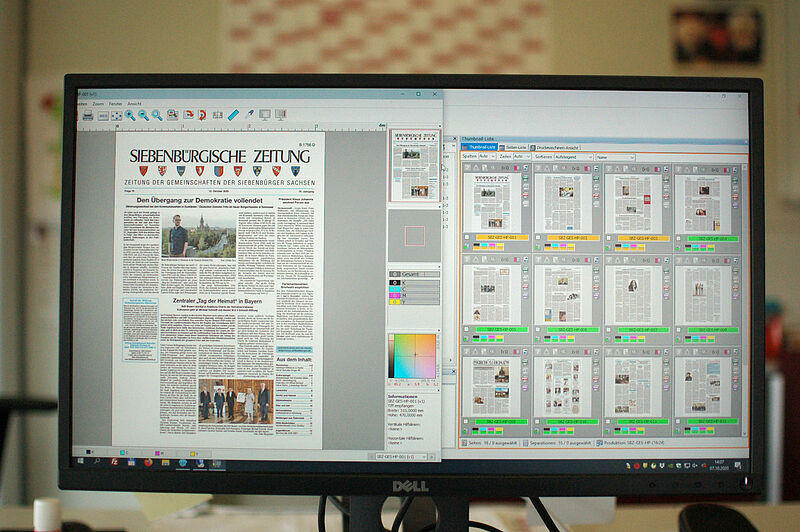Click the first monitor display icon
The width and height of the screenshot is (800, 532).
point(265,115)
